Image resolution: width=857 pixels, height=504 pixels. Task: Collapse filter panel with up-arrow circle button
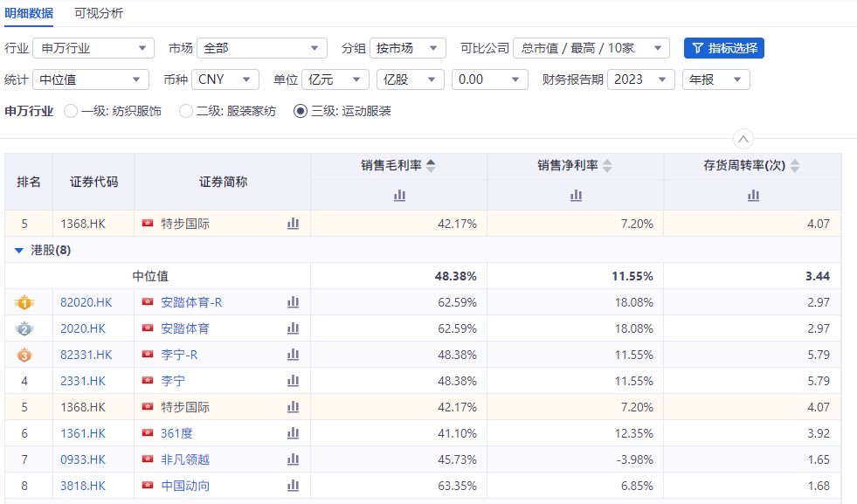(x=743, y=139)
